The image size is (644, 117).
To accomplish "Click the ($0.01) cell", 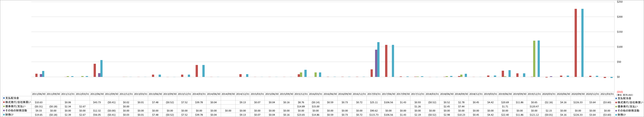I will 549,115.
